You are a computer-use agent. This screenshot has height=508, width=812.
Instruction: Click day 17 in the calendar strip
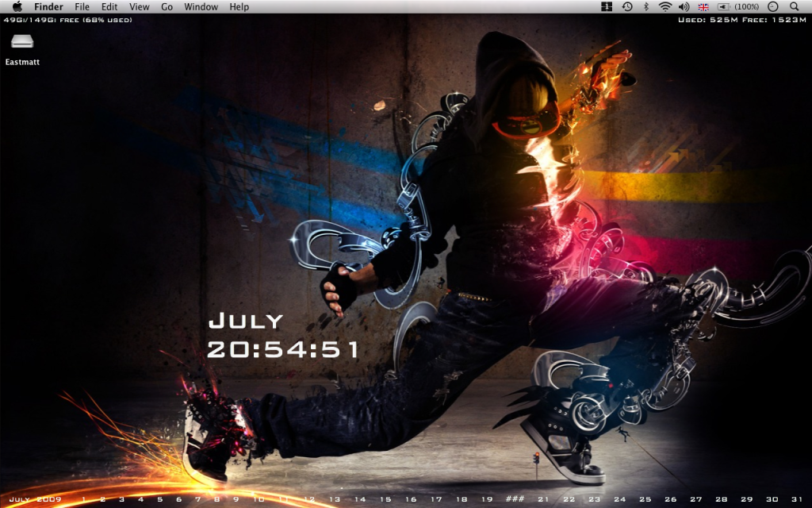click(436, 499)
